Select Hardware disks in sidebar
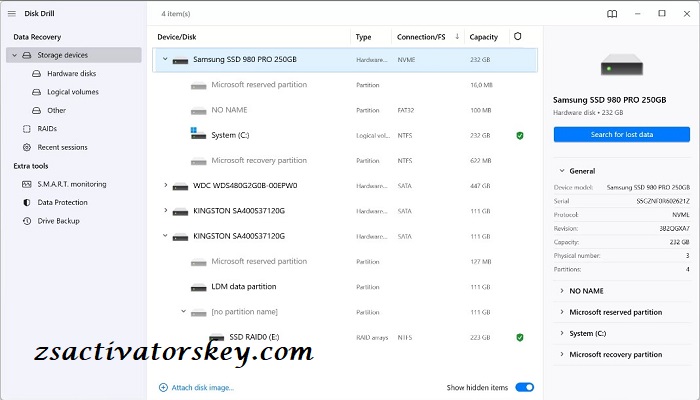The width and height of the screenshot is (700, 400). pos(71,74)
